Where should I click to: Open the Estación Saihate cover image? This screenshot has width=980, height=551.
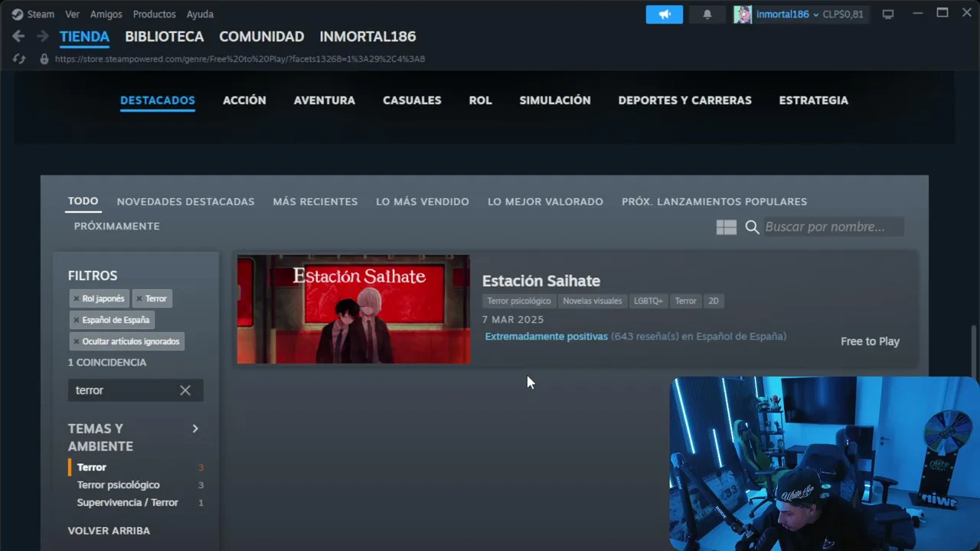click(x=354, y=309)
